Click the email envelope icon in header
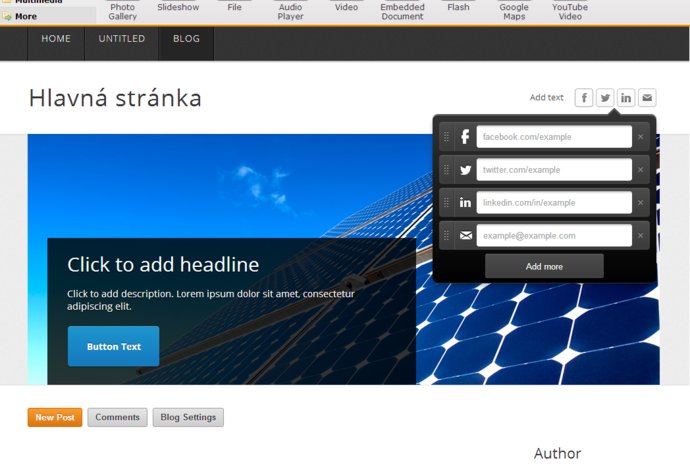Screen dimensions: 690x469 pyautogui.click(x=647, y=97)
